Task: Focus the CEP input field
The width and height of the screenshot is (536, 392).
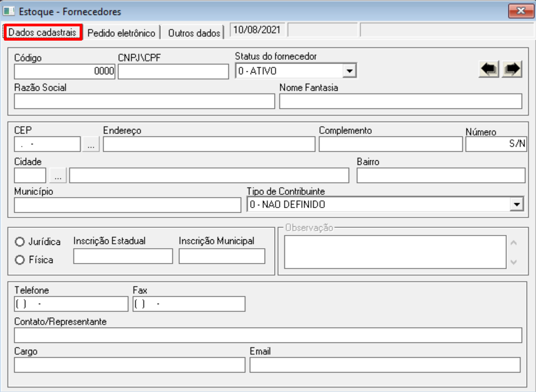Action: [x=48, y=144]
